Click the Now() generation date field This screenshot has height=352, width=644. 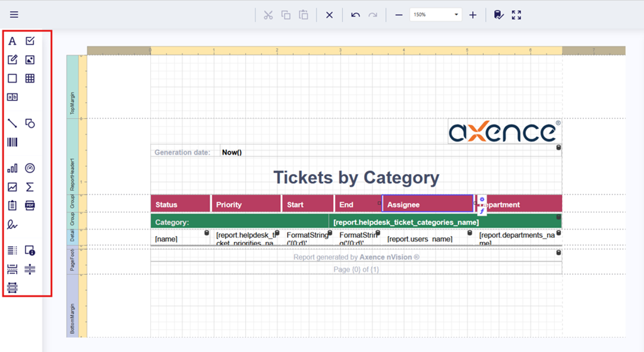coord(232,152)
